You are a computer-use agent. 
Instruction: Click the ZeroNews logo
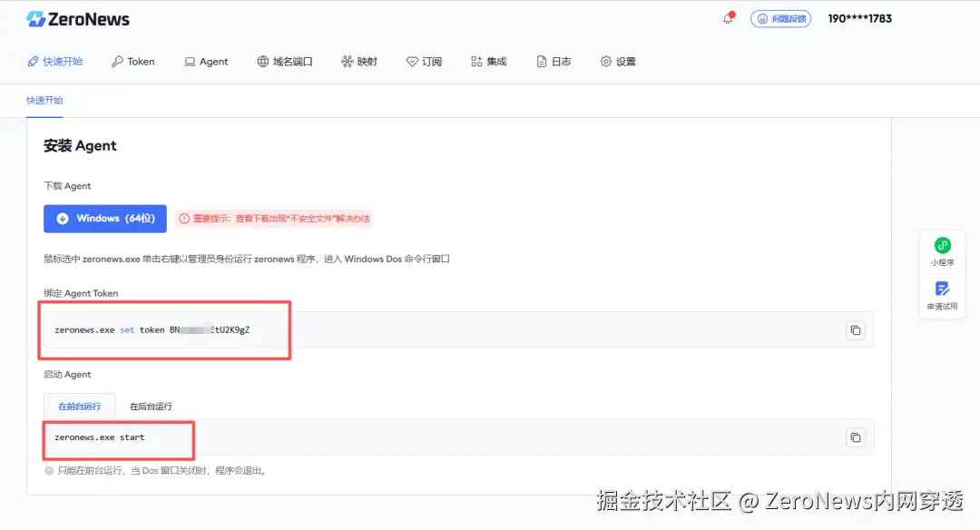point(78,19)
